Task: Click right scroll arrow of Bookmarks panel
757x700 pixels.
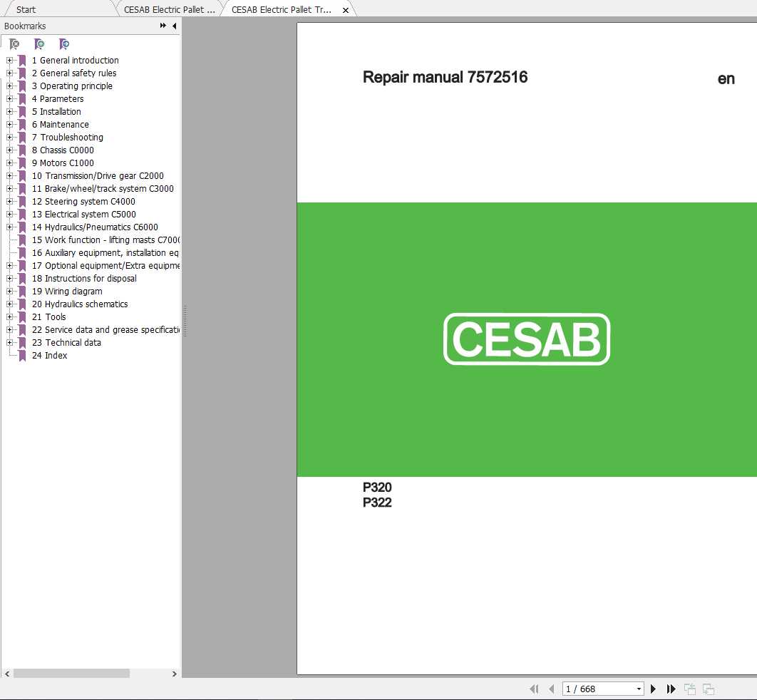Action: [175, 674]
